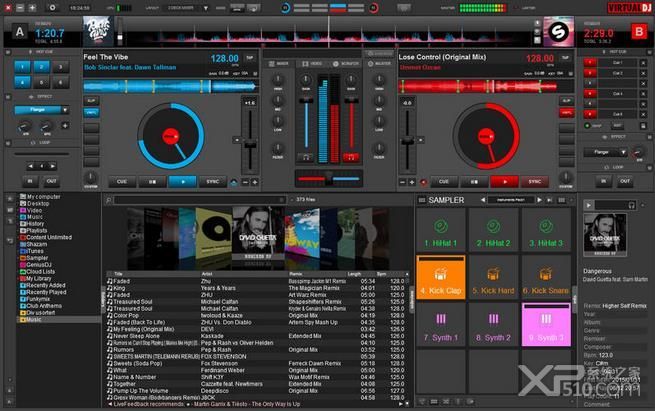Toggle left channel headphone cue

click(306, 157)
